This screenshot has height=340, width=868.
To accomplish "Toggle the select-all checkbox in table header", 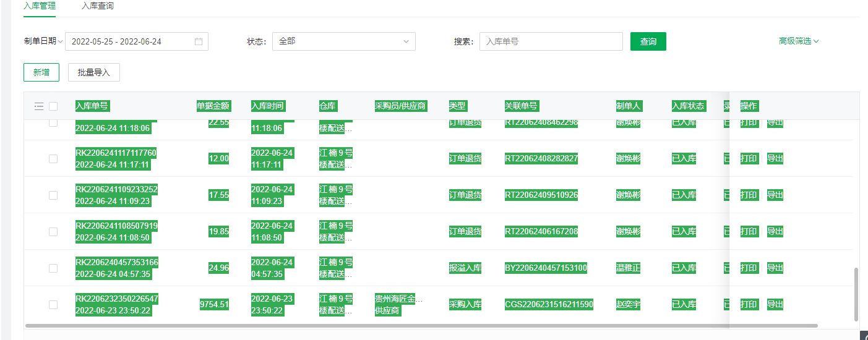I will [53, 106].
